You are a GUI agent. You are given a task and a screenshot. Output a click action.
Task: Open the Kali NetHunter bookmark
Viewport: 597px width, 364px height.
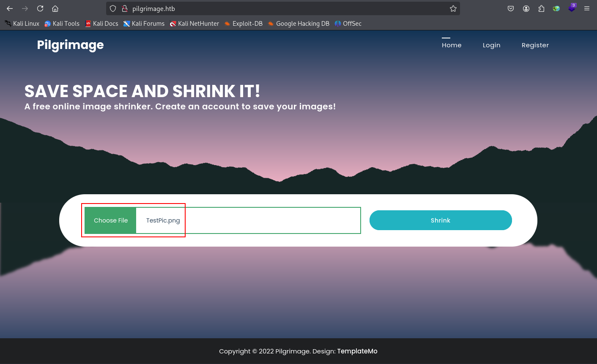(194, 24)
